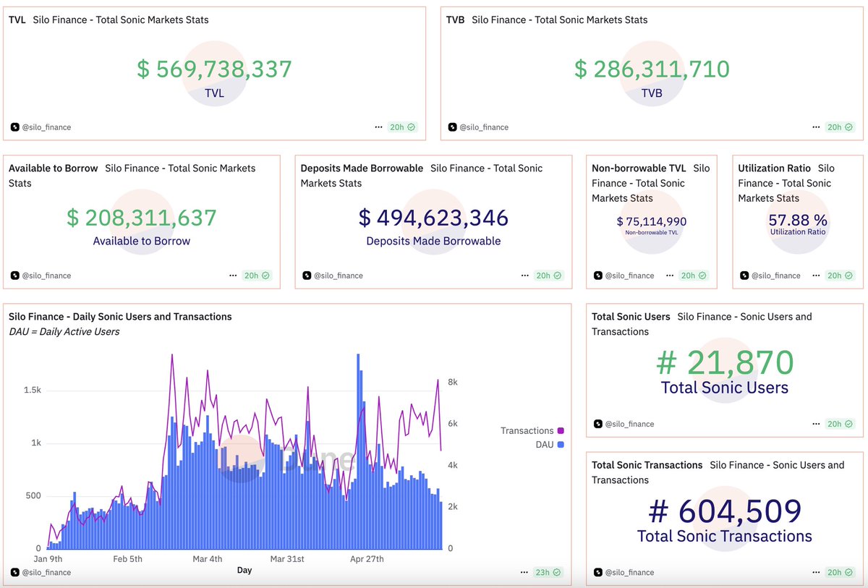Click the 20h refresh badge on TVL card
This screenshot has width=868, height=588.
coord(402,127)
